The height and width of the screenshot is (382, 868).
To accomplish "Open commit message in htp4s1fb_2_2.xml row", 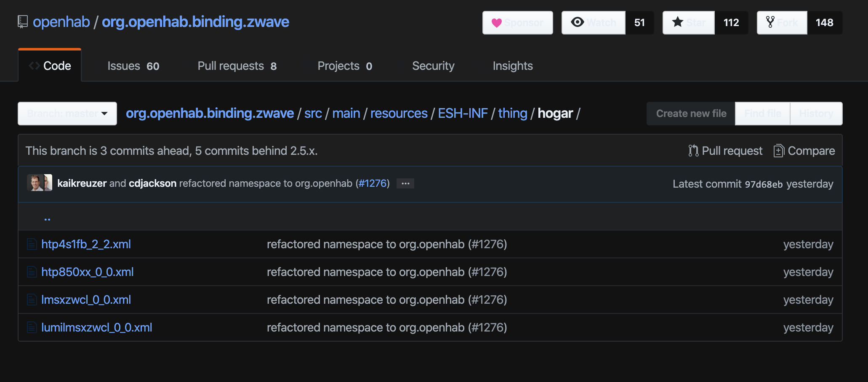I will 387,244.
